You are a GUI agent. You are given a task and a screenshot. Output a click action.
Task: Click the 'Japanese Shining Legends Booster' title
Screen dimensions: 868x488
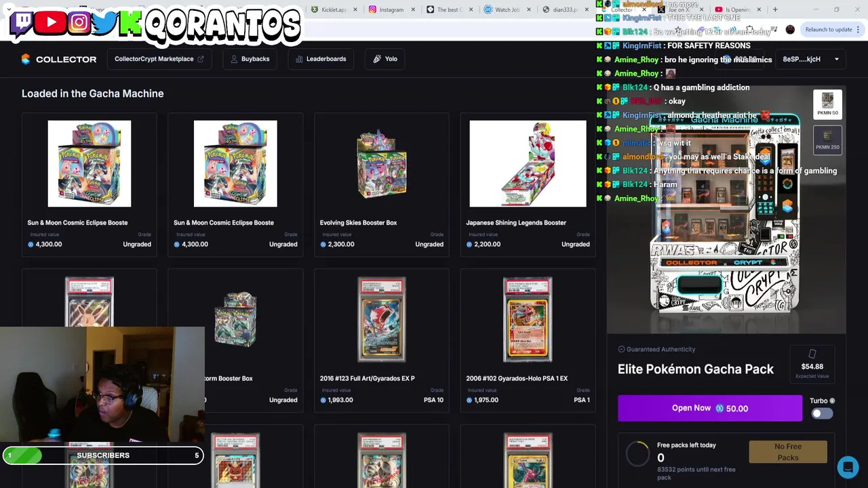pos(515,222)
